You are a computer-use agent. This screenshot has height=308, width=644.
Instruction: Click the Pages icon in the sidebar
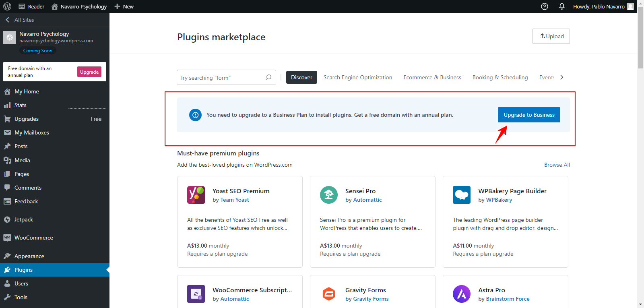pos(7,174)
